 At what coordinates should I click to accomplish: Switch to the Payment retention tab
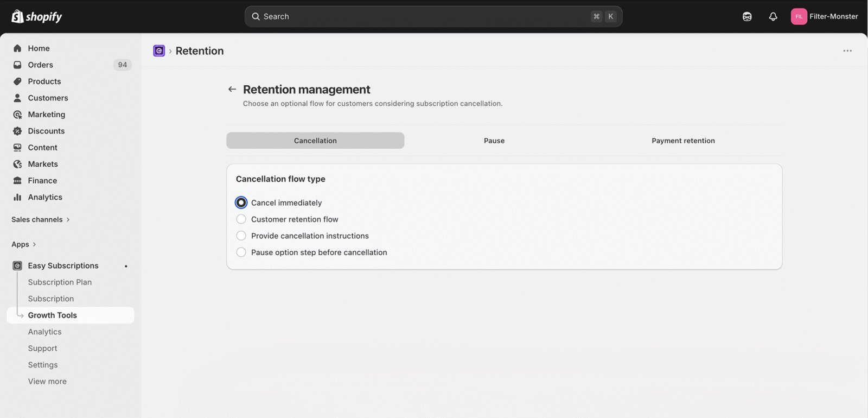[x=683, y=141]
